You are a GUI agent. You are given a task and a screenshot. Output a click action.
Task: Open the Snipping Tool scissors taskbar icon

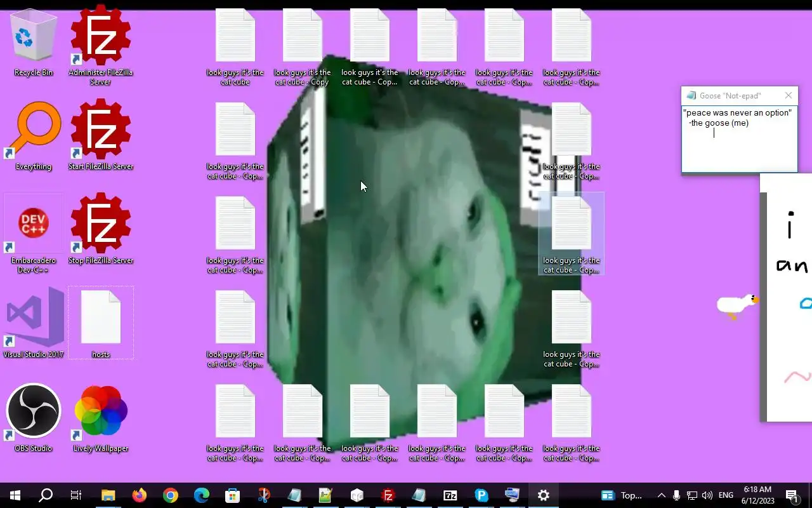263,495
